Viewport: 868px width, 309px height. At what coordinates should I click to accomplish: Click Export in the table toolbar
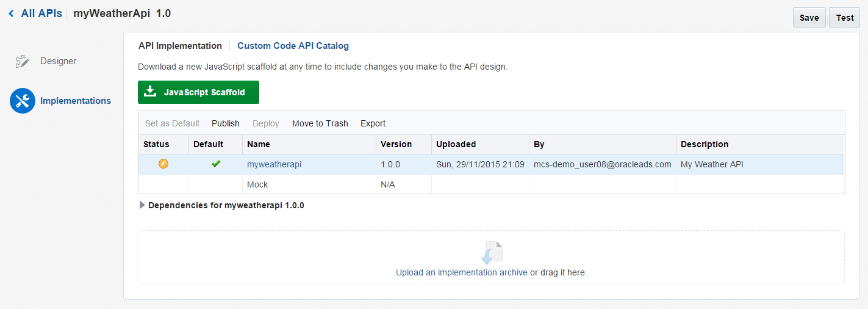(373, 123)
